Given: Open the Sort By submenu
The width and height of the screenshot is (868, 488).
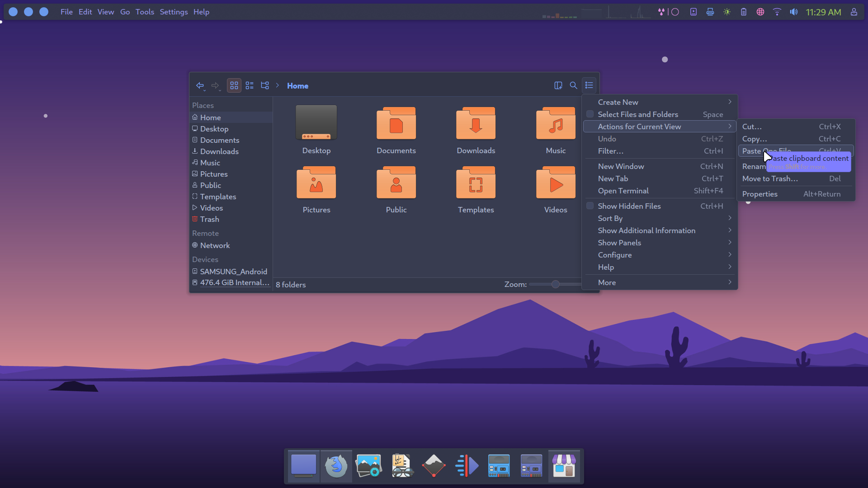Looking at the screenshot, I should (x=610, y=218).
